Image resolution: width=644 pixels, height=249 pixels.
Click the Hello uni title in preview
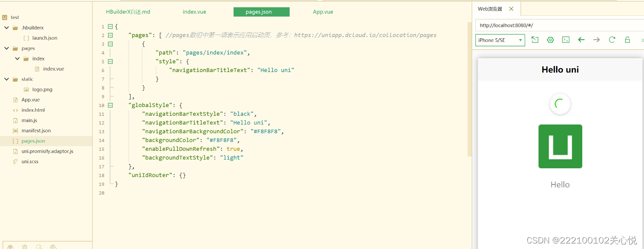tap(560, 70)
